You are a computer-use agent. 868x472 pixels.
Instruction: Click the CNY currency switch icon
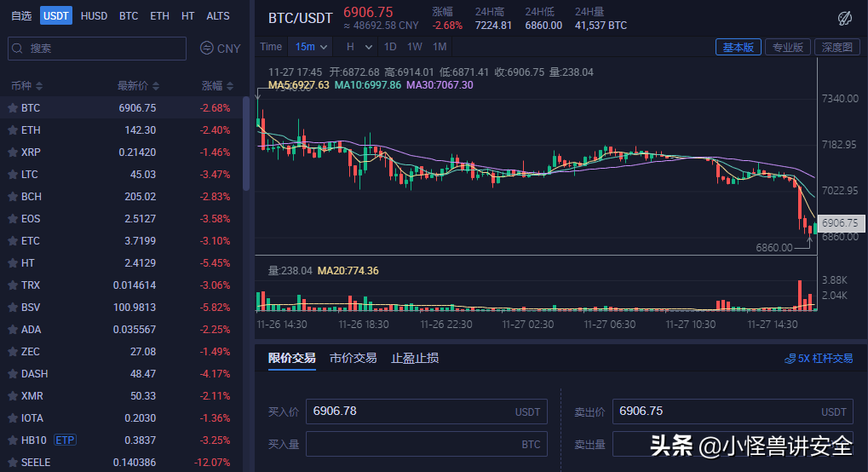206,49
